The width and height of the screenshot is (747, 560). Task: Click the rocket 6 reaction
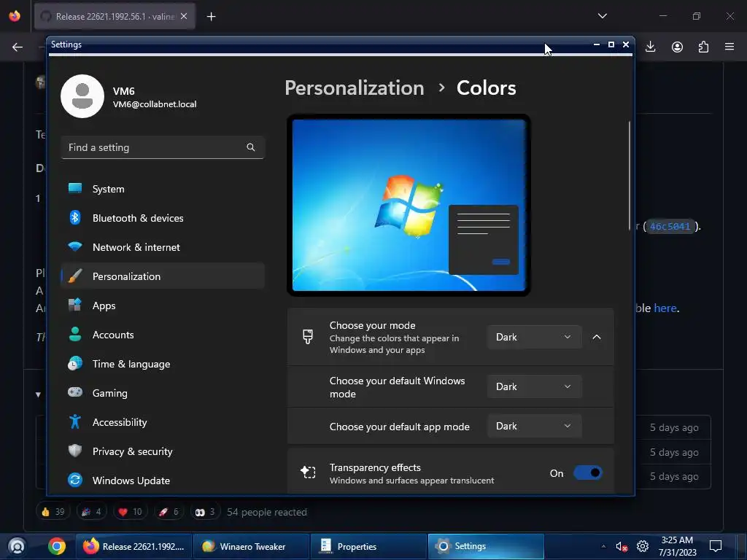[169, 512]
